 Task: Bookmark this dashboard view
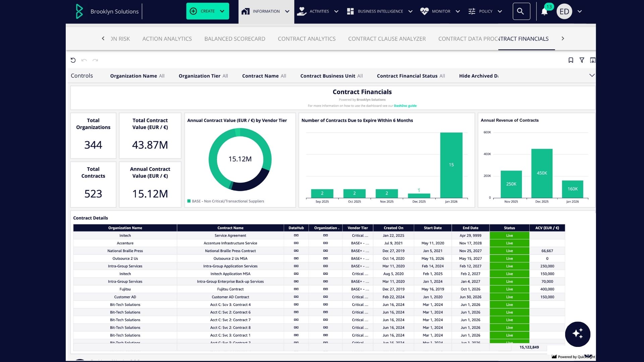(x=571, y=60)
